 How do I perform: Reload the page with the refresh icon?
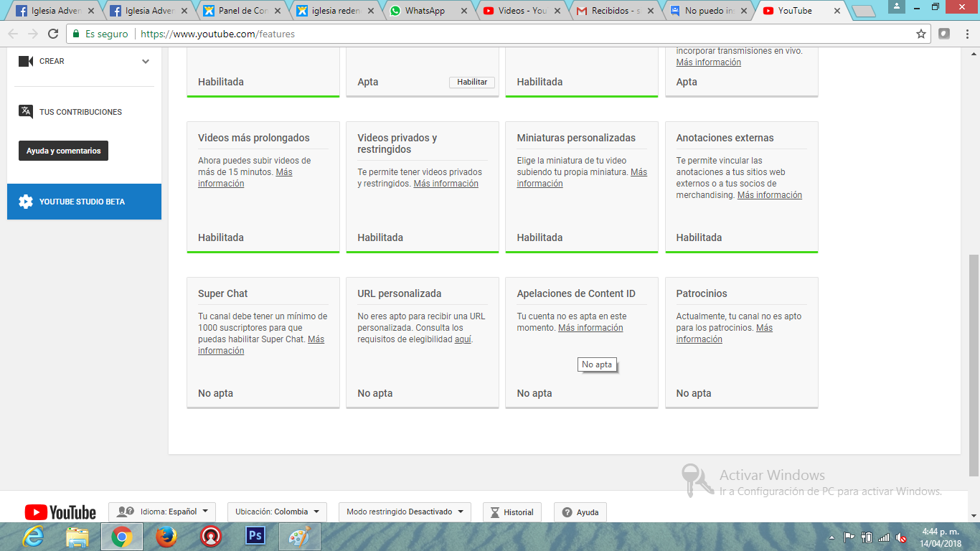pyautogui.click(x=53, y=34)
